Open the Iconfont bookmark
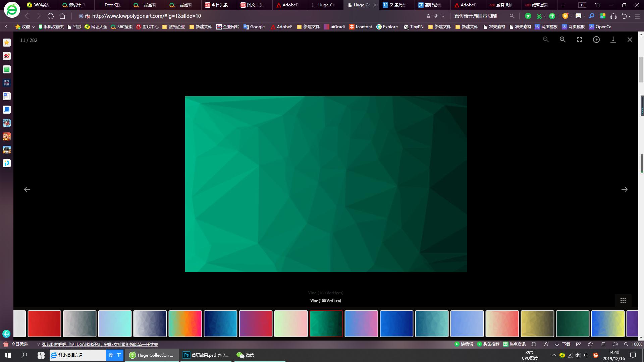Screen dimensions: 644x362 tap(361, 27)
